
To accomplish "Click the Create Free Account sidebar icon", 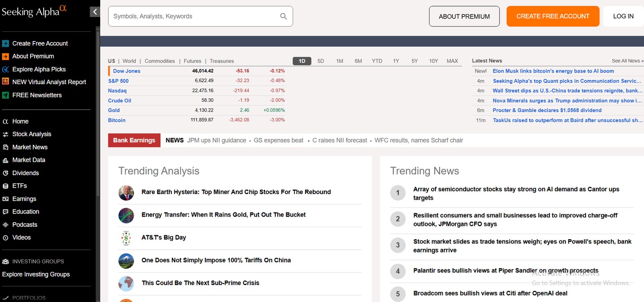I will tap(6, 43).
